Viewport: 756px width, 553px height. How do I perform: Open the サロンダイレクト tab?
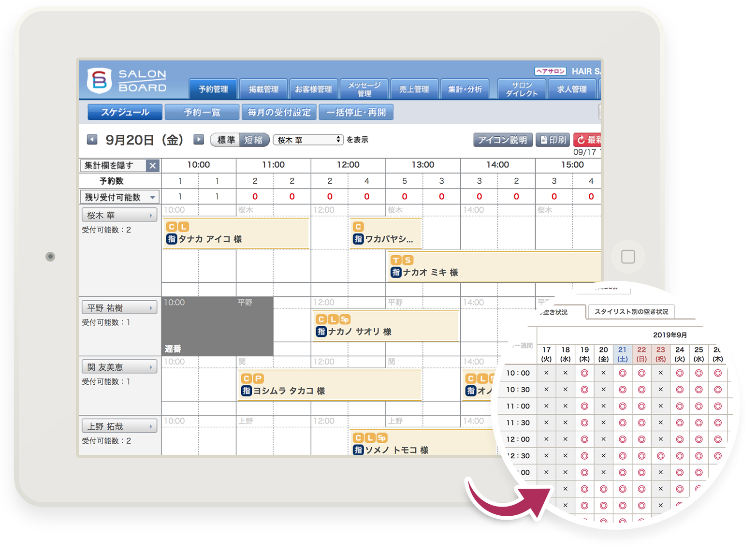pos(522,89)
